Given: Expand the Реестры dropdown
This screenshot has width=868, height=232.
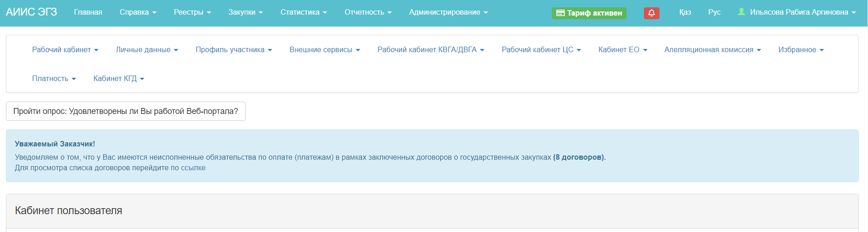Looking at the screenshot, I should tap(192, 12).
